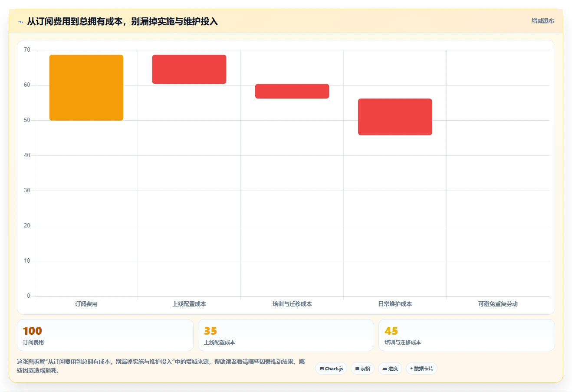Click the Chart.js tag chip
The image size is (572, 392).
[331, 369]
